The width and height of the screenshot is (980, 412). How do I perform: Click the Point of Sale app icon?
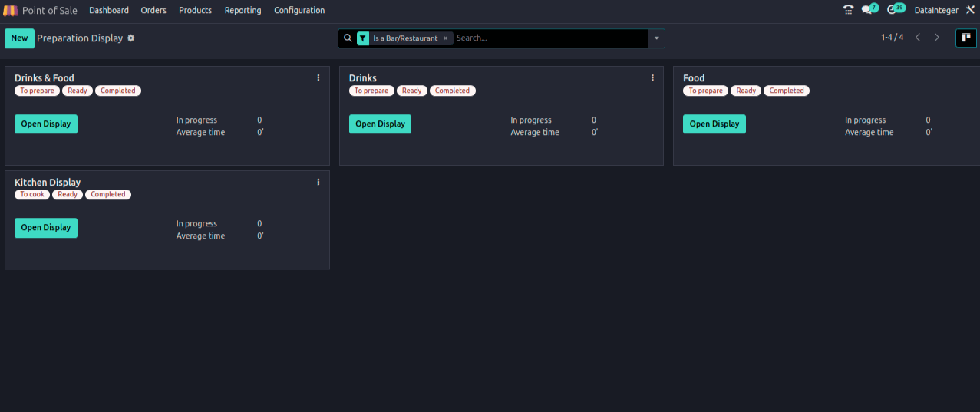pyautogui.click(x=11, y=10)
